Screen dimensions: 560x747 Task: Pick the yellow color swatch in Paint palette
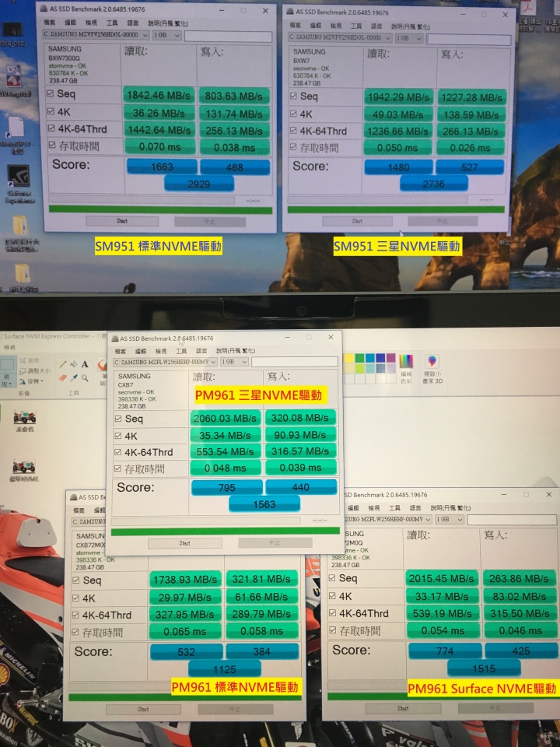(349, 358)
